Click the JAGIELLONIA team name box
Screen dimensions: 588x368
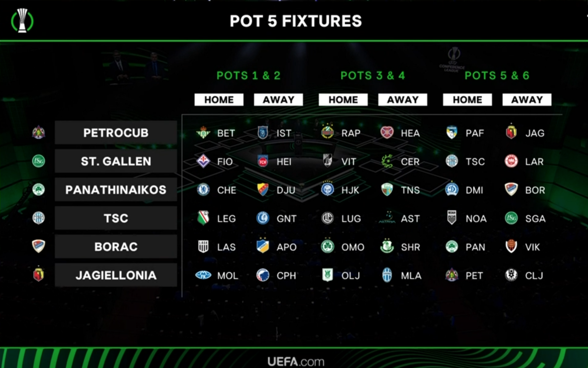(116, 275)
